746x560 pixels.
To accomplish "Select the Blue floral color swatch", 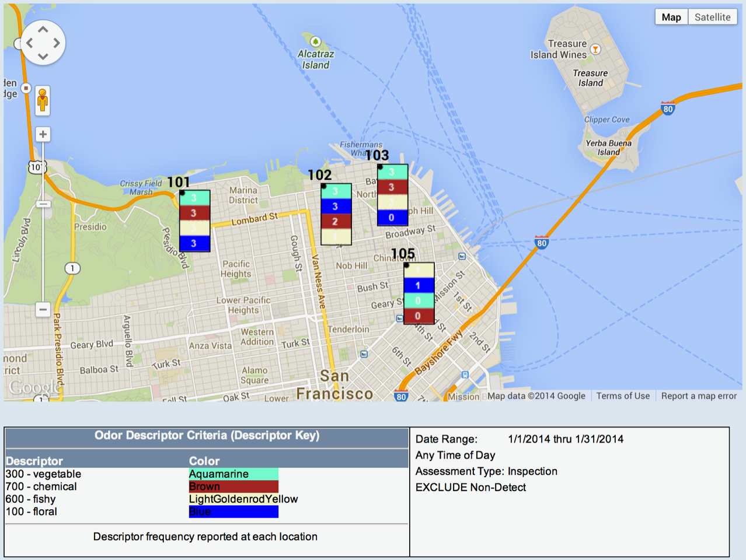I will pyautogui.click(x=233, y=512).
